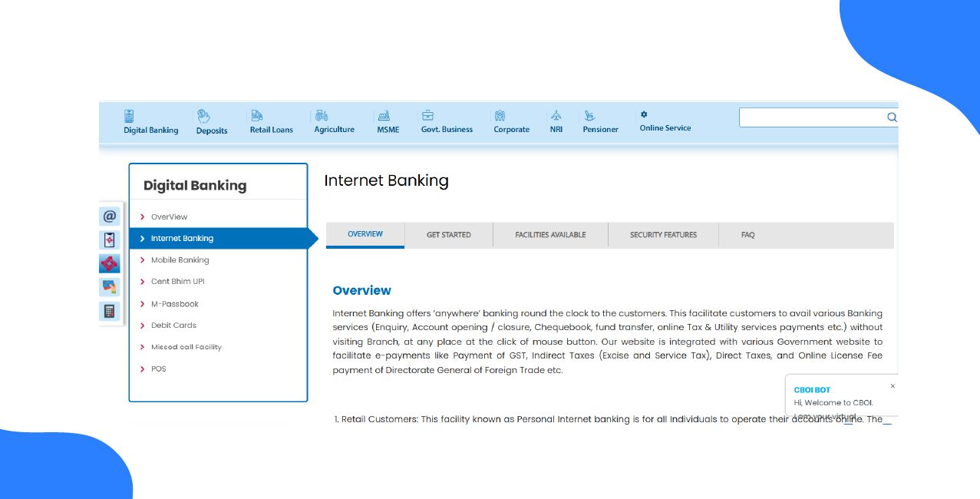This screenshot has width=980, height=499.
Task: Switch to the Get Started tab
Action: [x=448, y=235]
